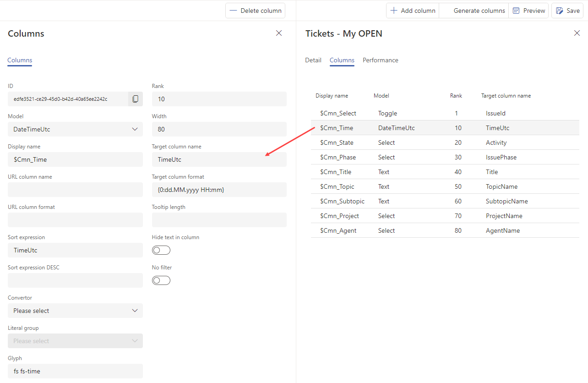This screenshot has width=588, height=383.
Task: Open the Convertor dropdown
Action: (x=75, y=311)
